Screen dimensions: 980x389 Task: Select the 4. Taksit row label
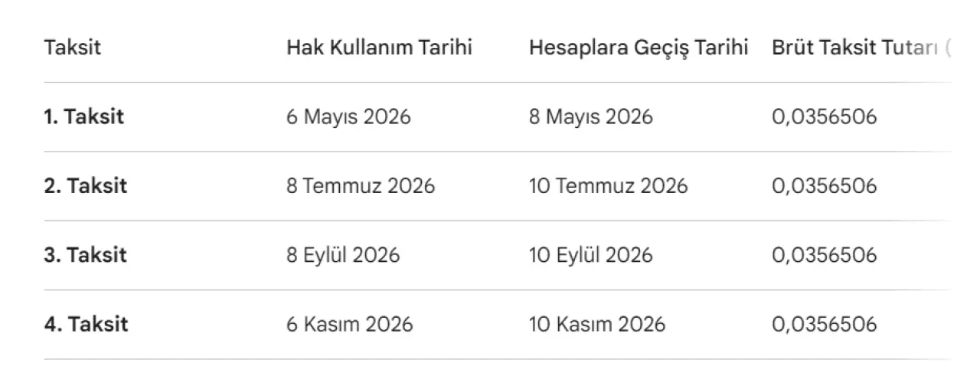tap(86, 324)
